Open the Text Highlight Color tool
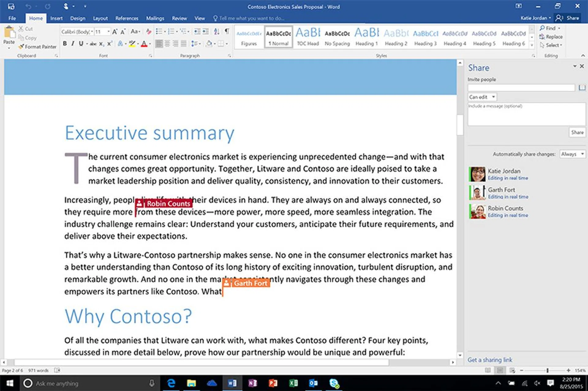Viewport: 588px width, 391px height. coord(133,44)
